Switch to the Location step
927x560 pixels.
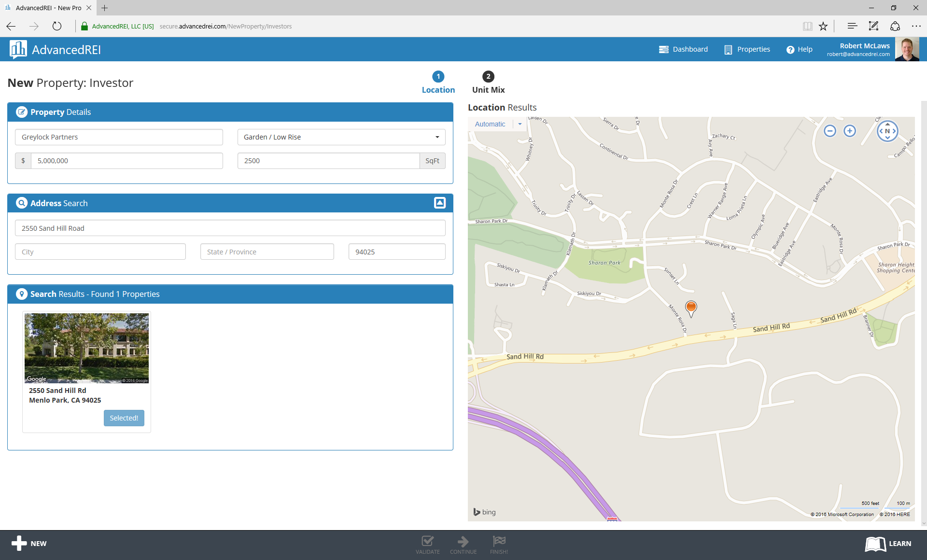click(x=438, y=83)
